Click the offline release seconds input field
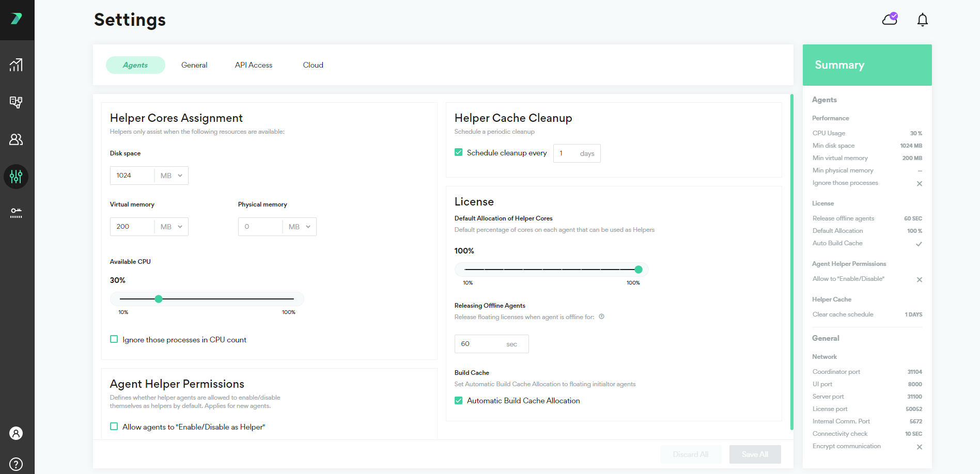Viewport: 980px width, 474px height. coord(491,344)
